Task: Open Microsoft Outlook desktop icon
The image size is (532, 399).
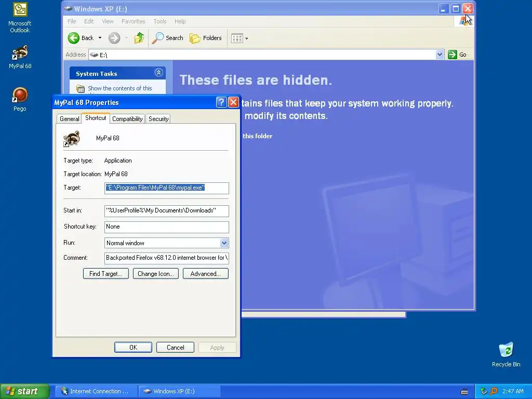Action: click(x=20, y=18)
